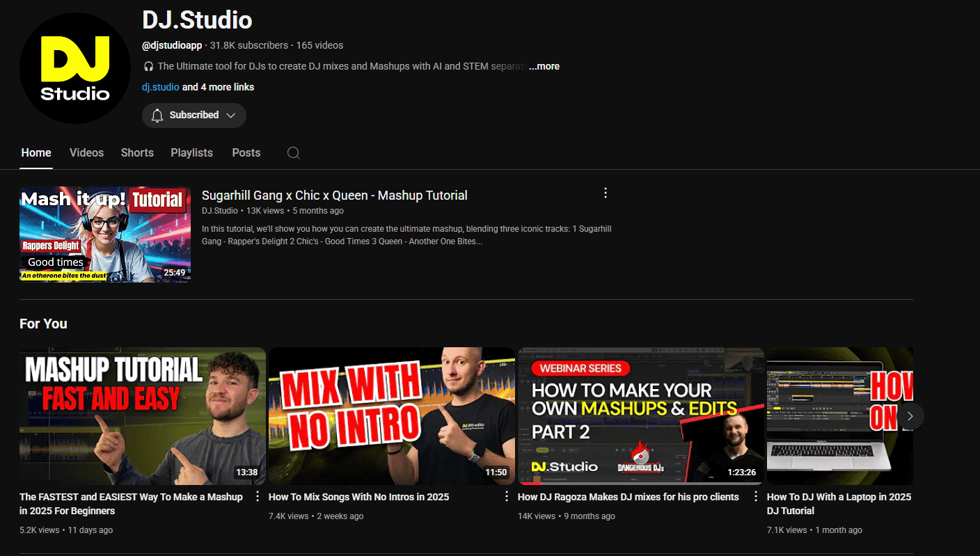Open options menu for Sugarhill Gang mashup video

point(606,193)
